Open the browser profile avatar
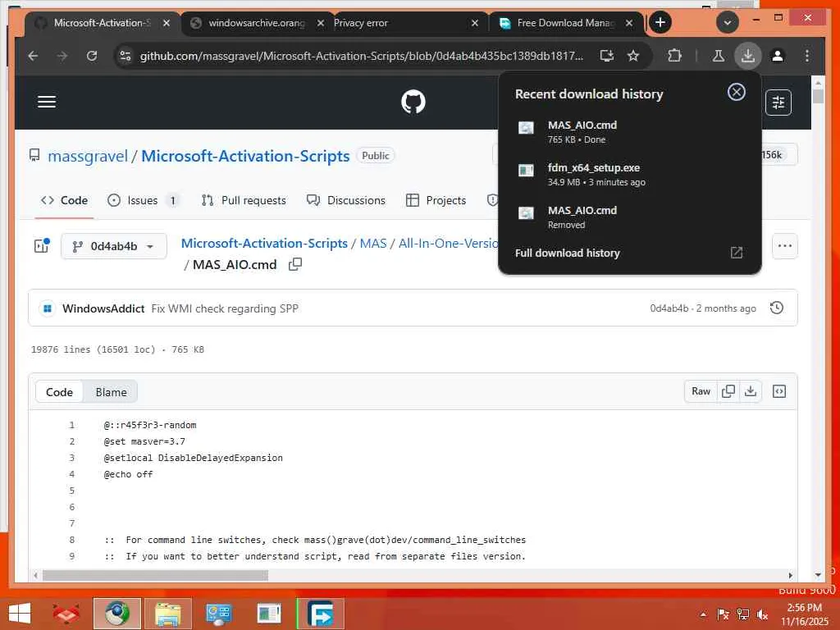Viewport: 840px width, 630px height. click(778, 56)
